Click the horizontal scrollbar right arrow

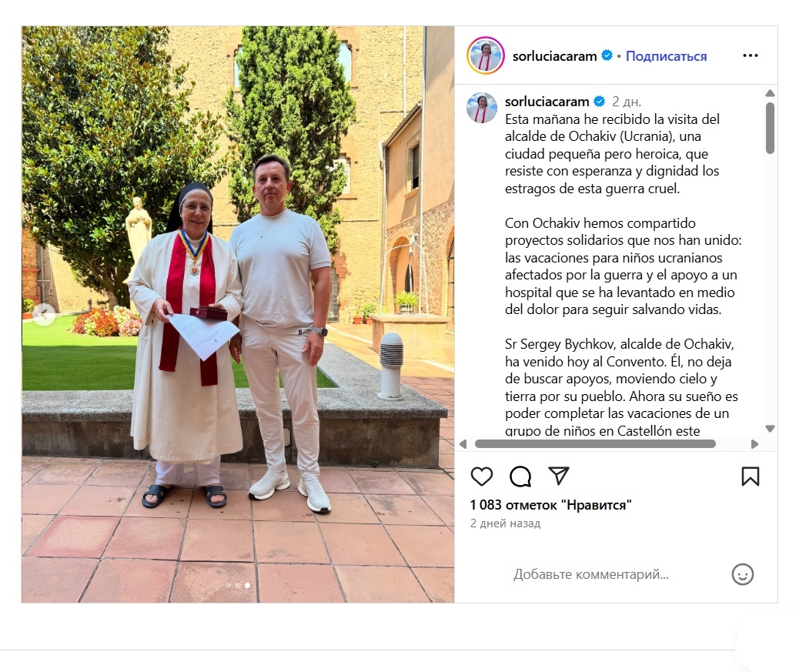tap(754, 443)
